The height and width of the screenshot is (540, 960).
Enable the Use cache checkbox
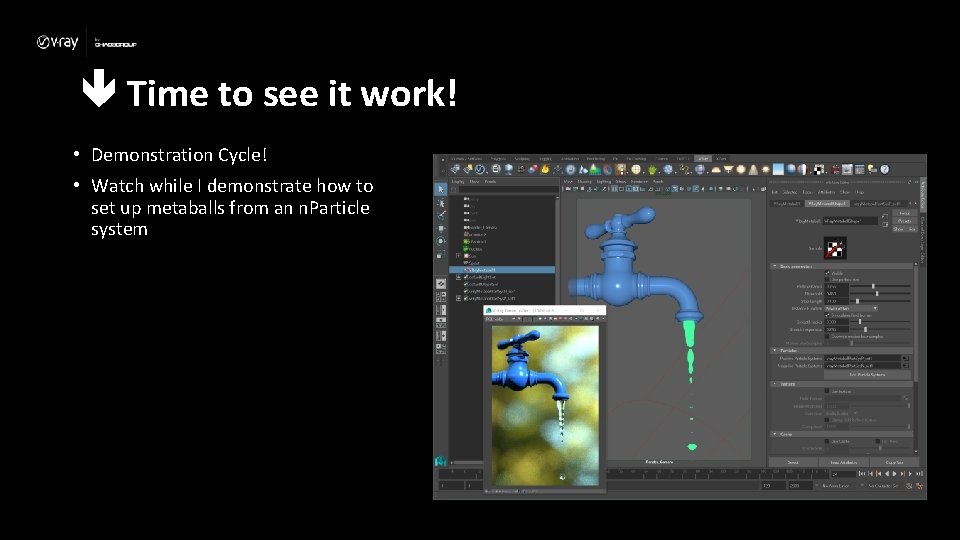[827, 441]
